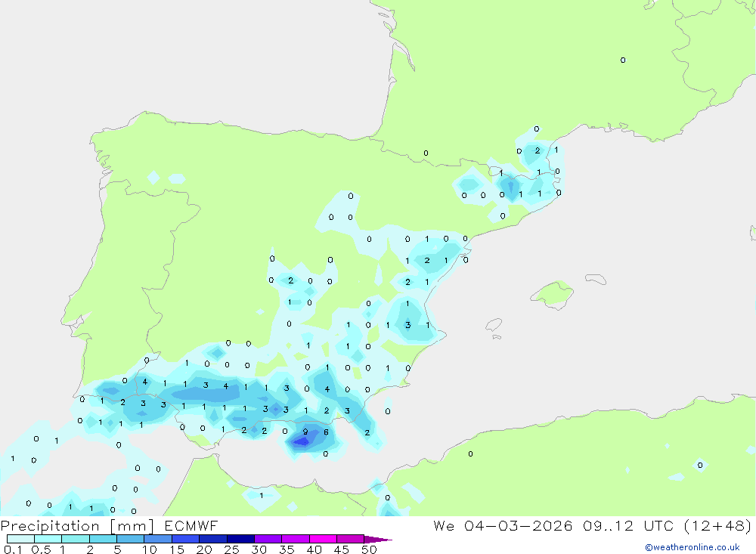This screenshot has width=756, height=554.
Task: Select the 45–50 mm legend swatch
Action: pyautogui.click(x=351, y=539)
